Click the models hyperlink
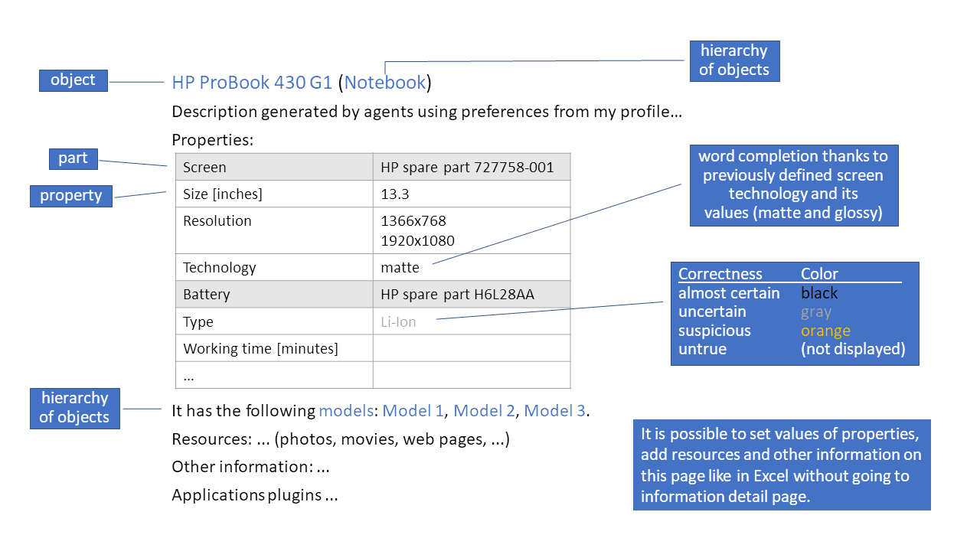Viewport: 980px width, 551px height. 346,411
